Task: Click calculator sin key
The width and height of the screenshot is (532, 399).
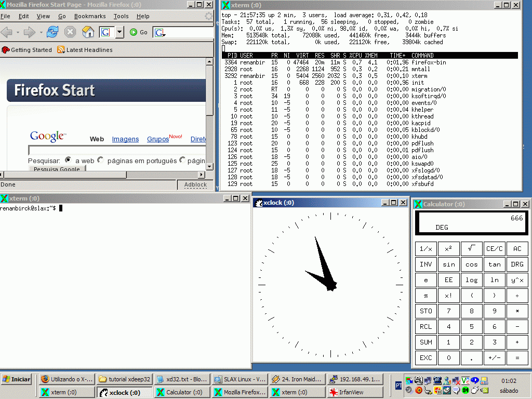Action: click(x=448, y=264)
